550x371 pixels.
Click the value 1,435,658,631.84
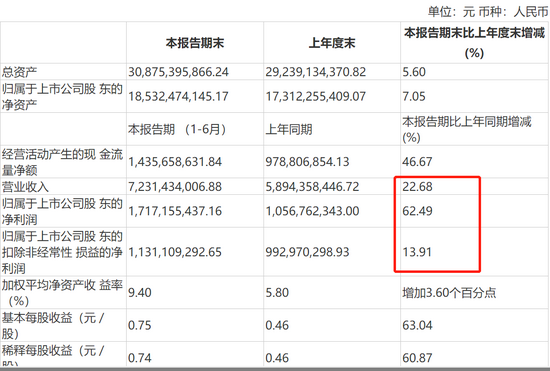pos(175,162)
